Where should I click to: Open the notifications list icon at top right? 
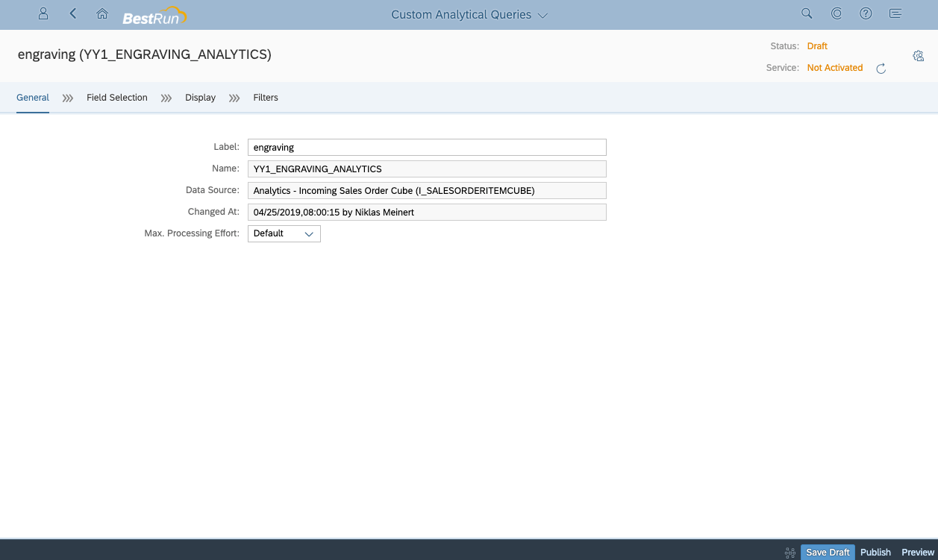(895, 13)
